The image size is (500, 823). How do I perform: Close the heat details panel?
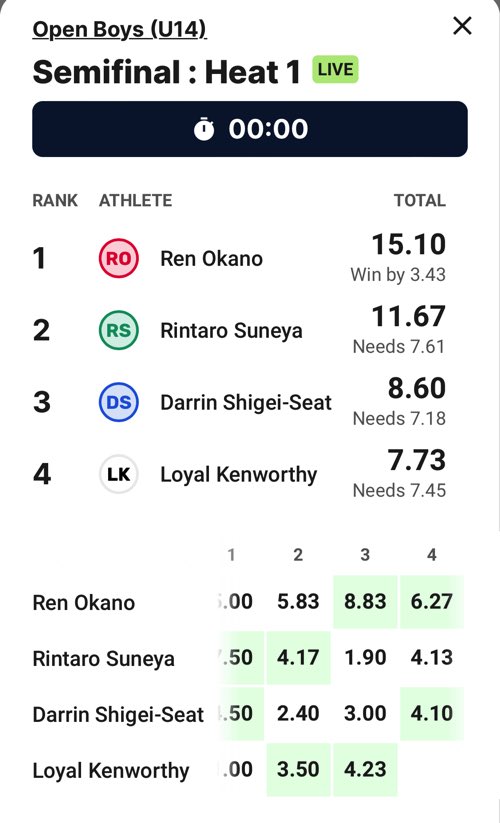coord(462,26)
